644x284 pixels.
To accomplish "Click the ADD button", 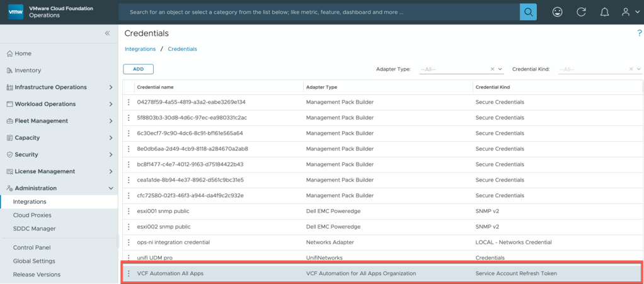I will 138,69.
